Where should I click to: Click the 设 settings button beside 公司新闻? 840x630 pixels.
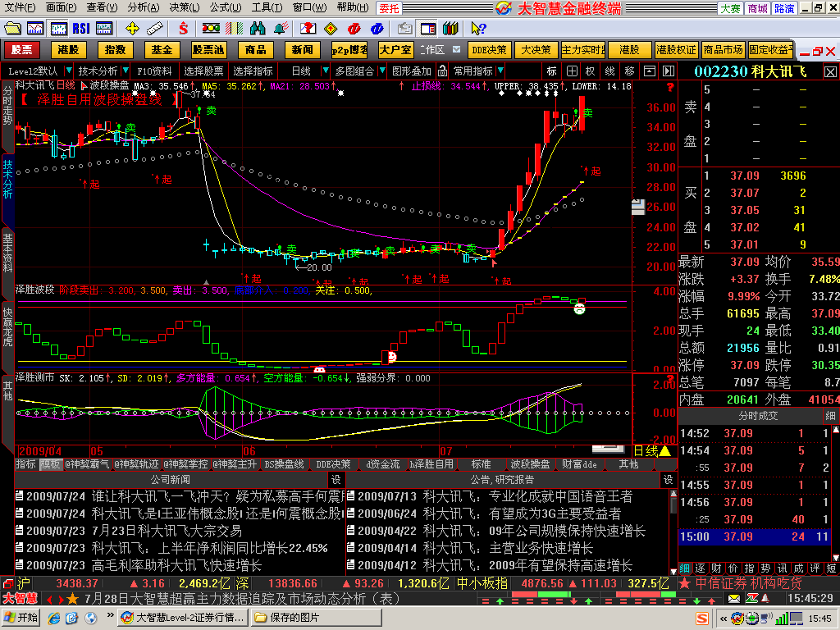point(336,479)
